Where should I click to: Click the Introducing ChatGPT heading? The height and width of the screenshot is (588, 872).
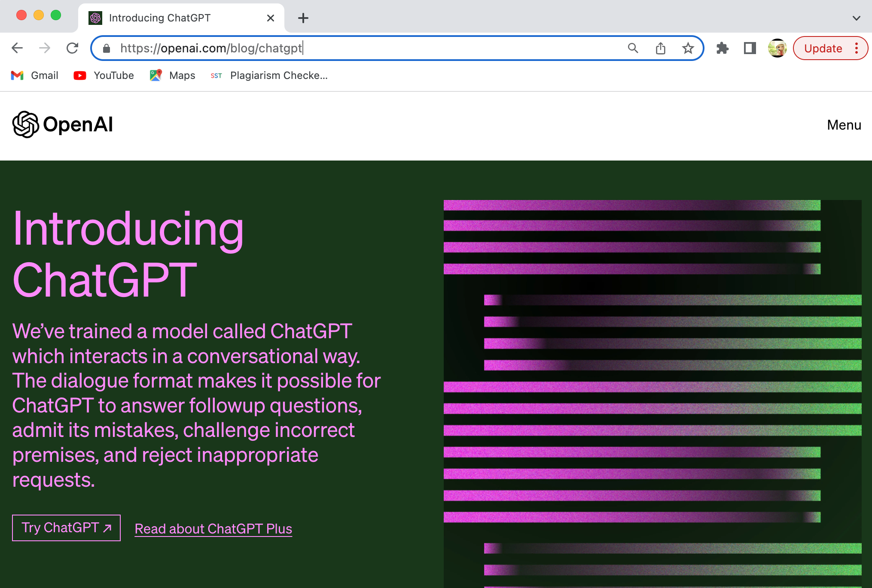point(128,254)
